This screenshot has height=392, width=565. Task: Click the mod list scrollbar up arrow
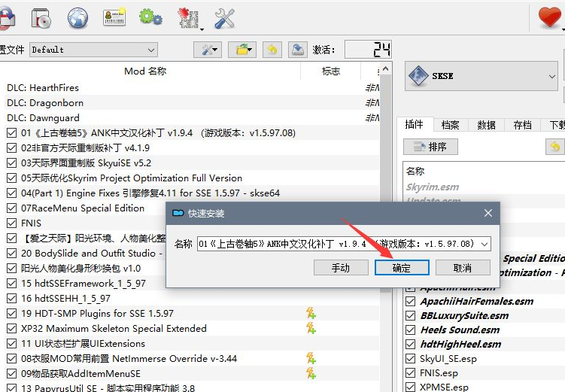point(385,68)
